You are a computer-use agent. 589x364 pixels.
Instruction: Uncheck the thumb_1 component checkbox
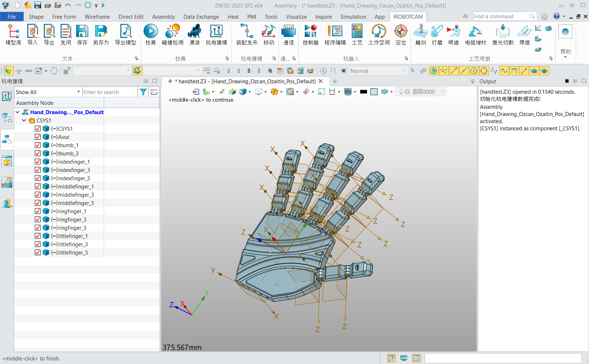(38, 145)
